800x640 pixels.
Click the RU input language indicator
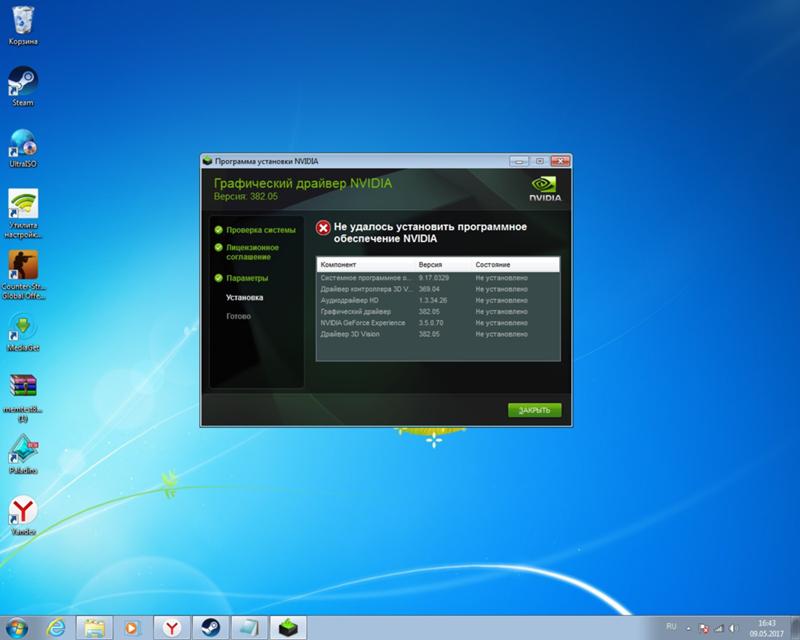click(x=671, y=626)
